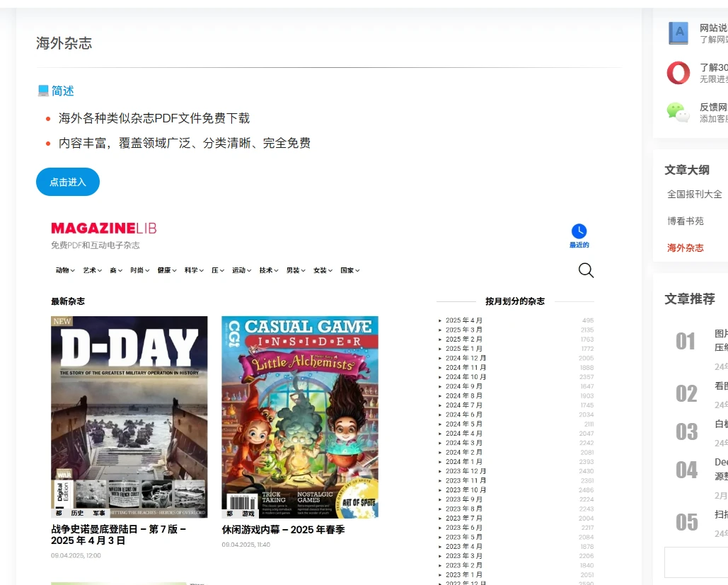Click the 最近的 clock icon
This screenshot has height=585, width=728.
coord(579,231)
